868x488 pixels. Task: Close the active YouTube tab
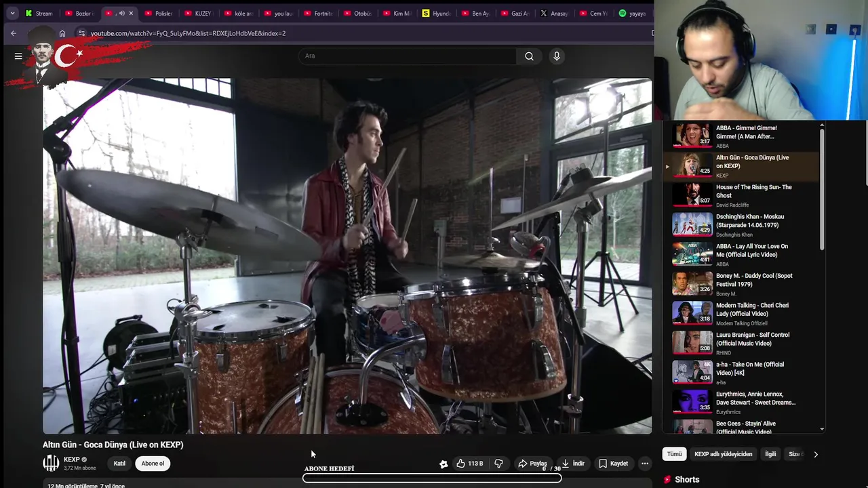tap(131, 14)
